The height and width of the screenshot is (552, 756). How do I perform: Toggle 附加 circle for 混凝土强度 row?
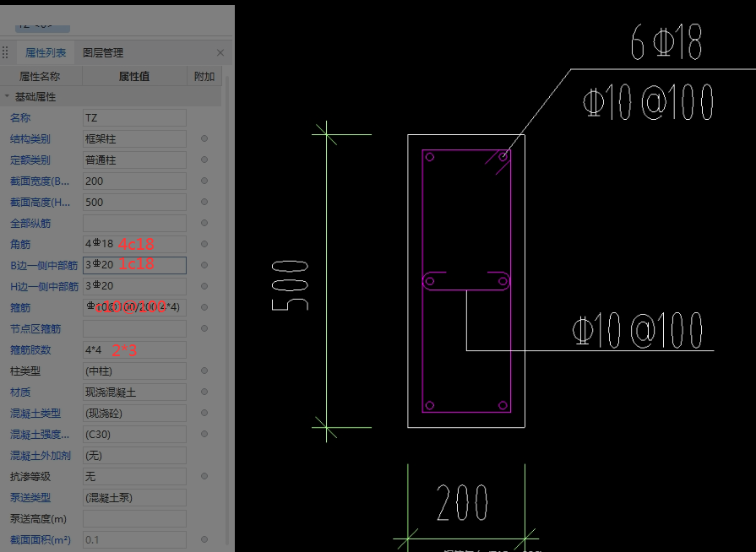pos(204,434)
